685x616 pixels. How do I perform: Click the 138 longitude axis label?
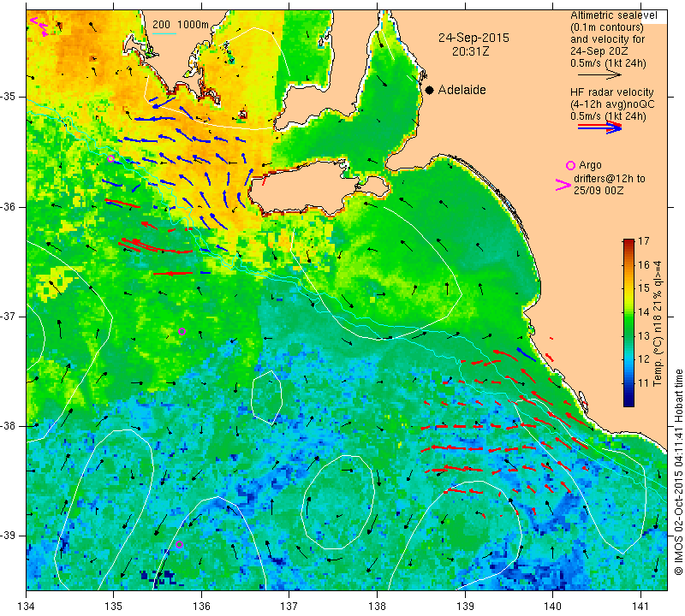tap(377, 607)
